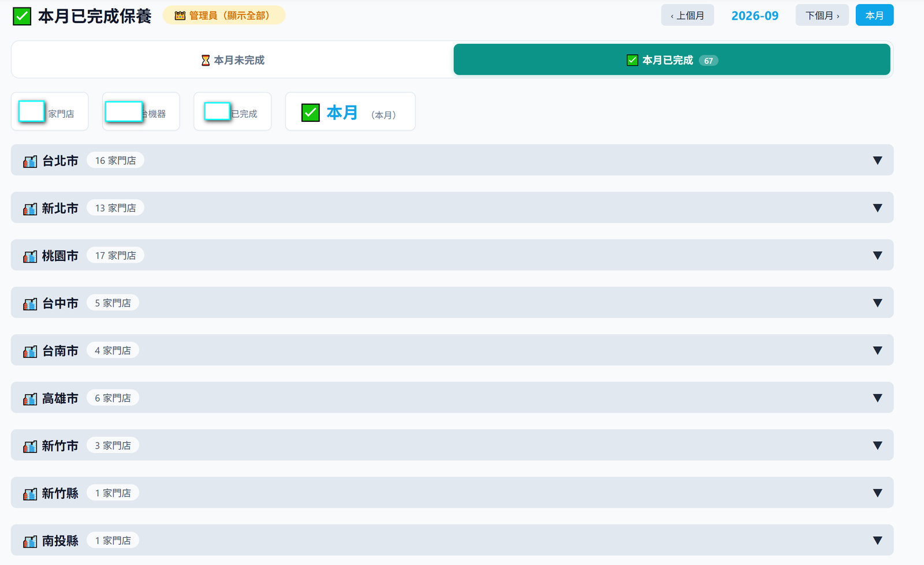Click the green checkmark icon beside 本月已完成保養 title
The width and height of the screenshot is (924, 565).
pos(22,16)
